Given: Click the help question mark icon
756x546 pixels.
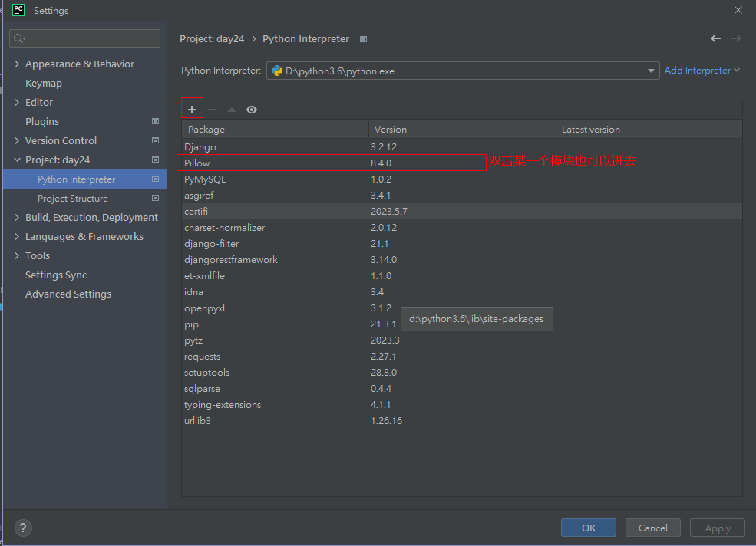Looking at the screenshot, I should (x=23, y=528).
